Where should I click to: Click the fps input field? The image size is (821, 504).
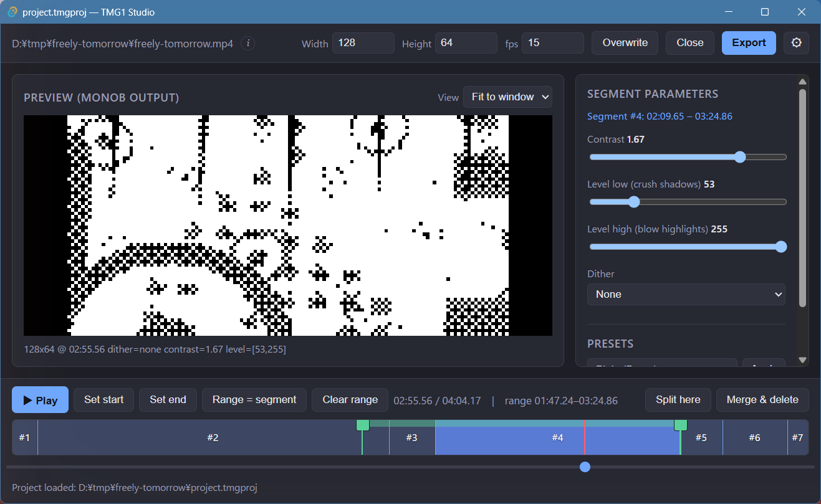point(553,43)
